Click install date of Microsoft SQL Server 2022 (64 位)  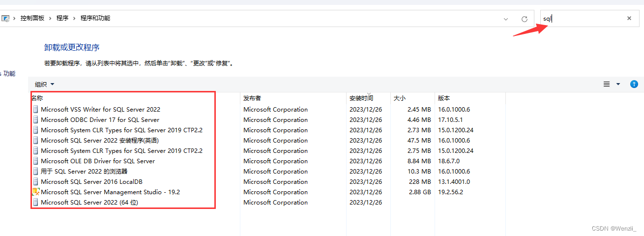365,203
